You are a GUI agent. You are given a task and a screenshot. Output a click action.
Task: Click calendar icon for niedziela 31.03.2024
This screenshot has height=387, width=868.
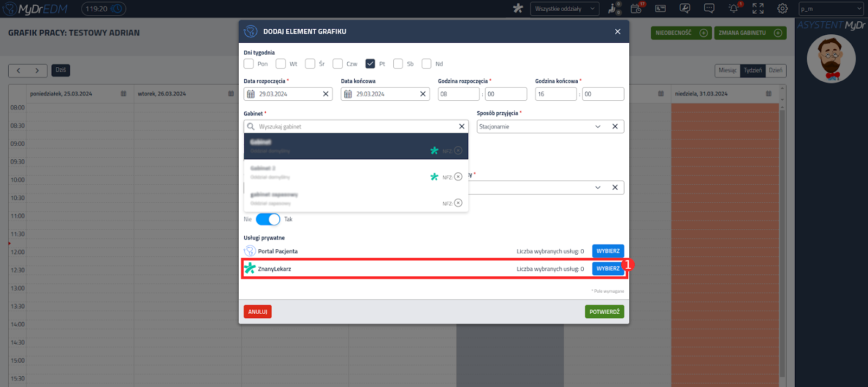pyautogui.click(x=769, y=94)
